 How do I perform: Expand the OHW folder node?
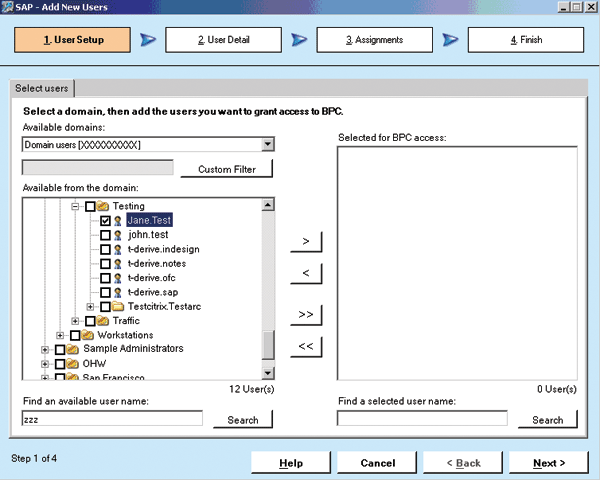pos(45,364)
